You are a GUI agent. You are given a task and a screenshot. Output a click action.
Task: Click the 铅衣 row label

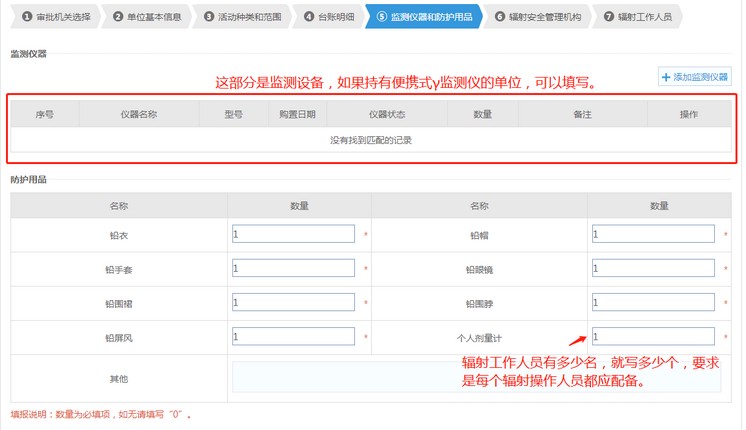(x=118, y=235)
